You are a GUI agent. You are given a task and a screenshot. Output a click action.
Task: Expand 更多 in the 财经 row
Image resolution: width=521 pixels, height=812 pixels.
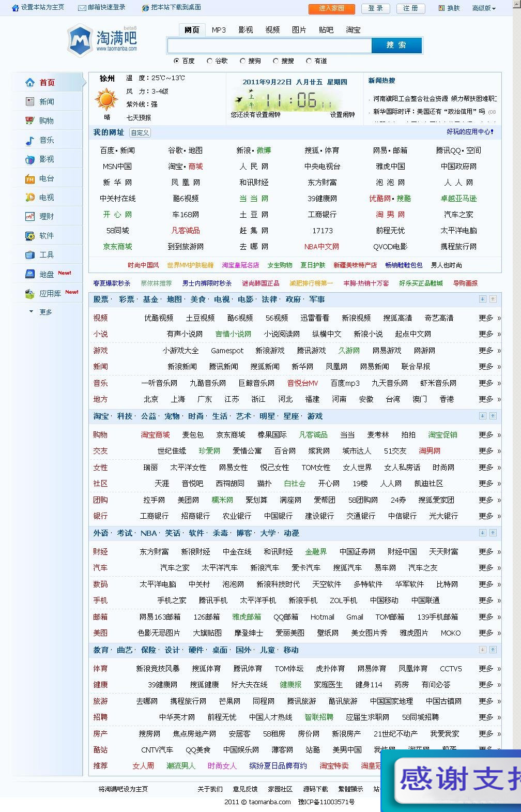[x=489, y=552]
